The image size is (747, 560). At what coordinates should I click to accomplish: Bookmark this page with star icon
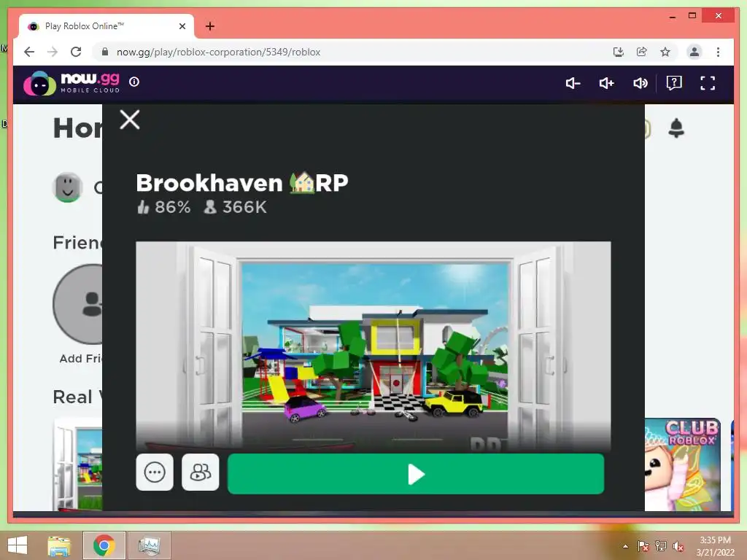coord(665,52)
